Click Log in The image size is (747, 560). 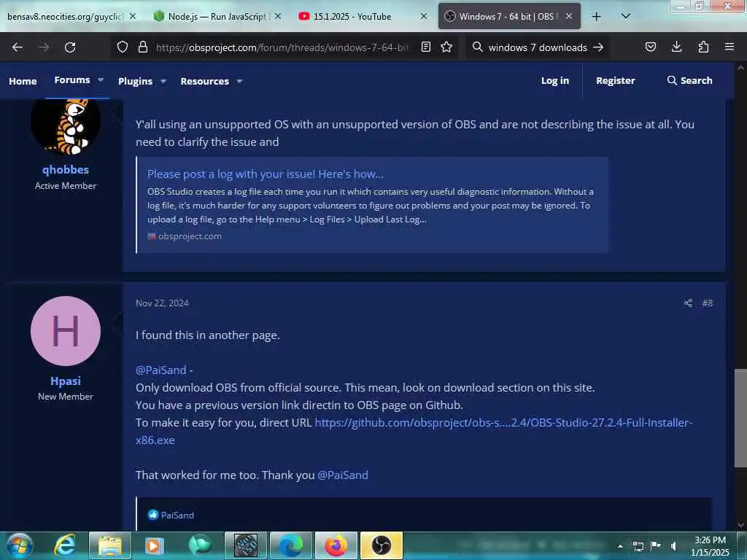555,81
